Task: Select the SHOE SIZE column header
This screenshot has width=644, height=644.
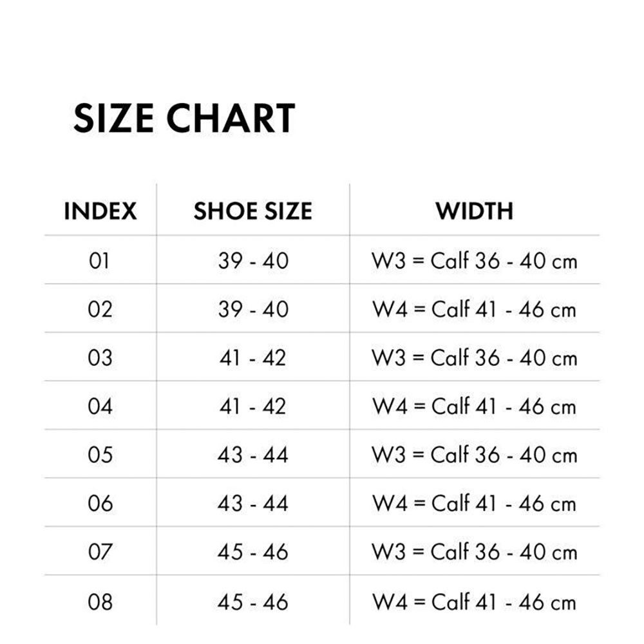Action: (253, 211)
